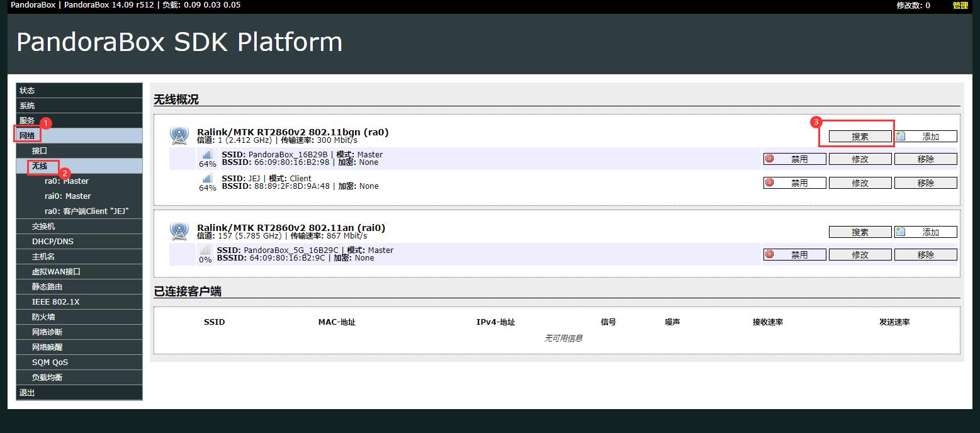This screenshot has height=433, width=980.
Task: Open the 状态 menu
Action: 79,91
